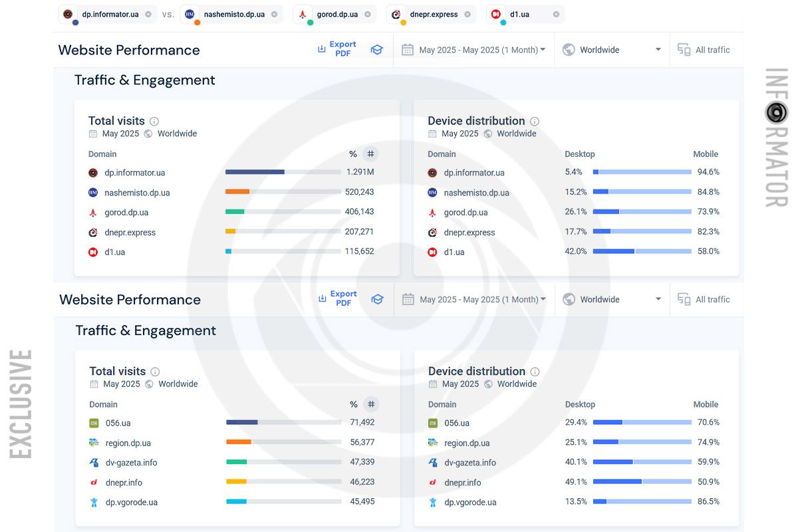Click gorod.dp.ua green visits bar

235,211
